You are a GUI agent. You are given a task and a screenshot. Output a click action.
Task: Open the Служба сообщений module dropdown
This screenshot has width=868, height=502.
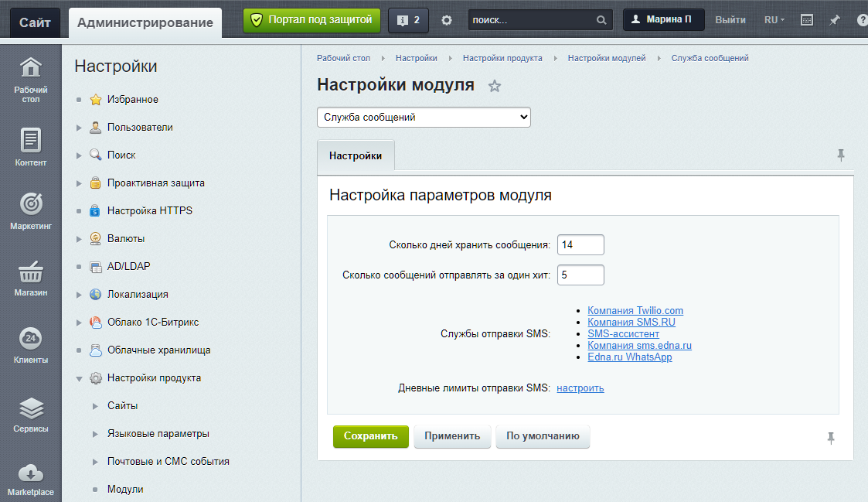point(424,118)
